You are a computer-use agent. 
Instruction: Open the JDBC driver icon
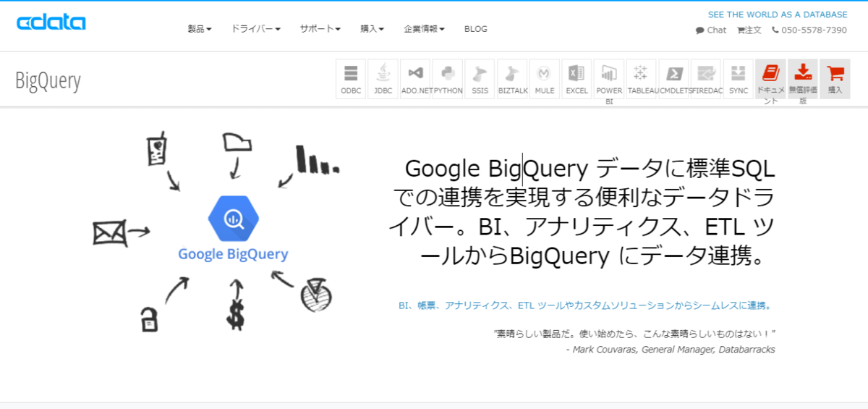coord(383,79)
